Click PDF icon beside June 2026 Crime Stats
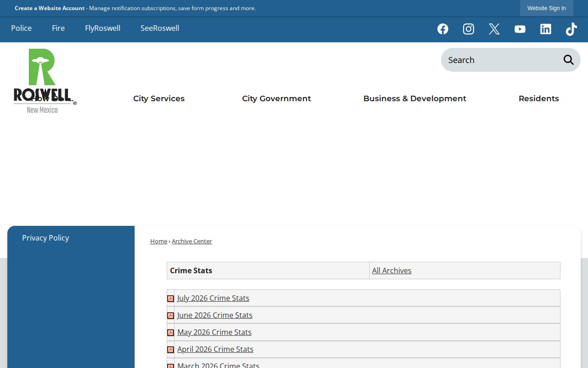The width and height of the screenshot is (588, 368). tap(170, 316)
